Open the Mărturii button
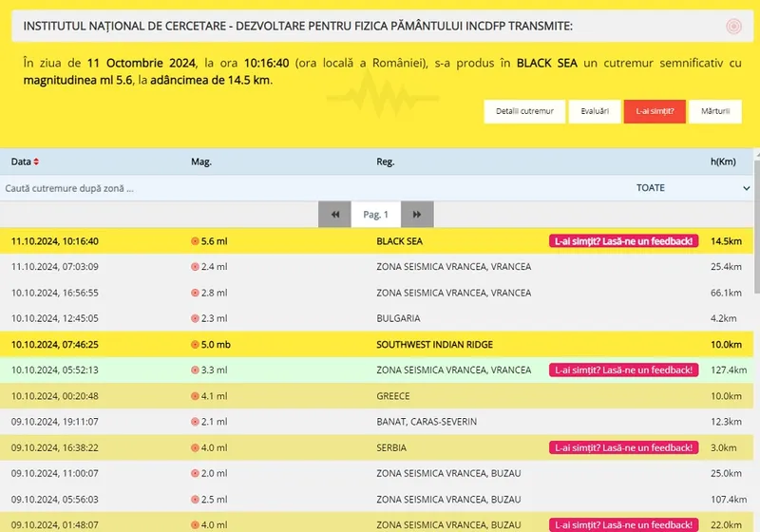Screen dimensions: 760x532 715,111
